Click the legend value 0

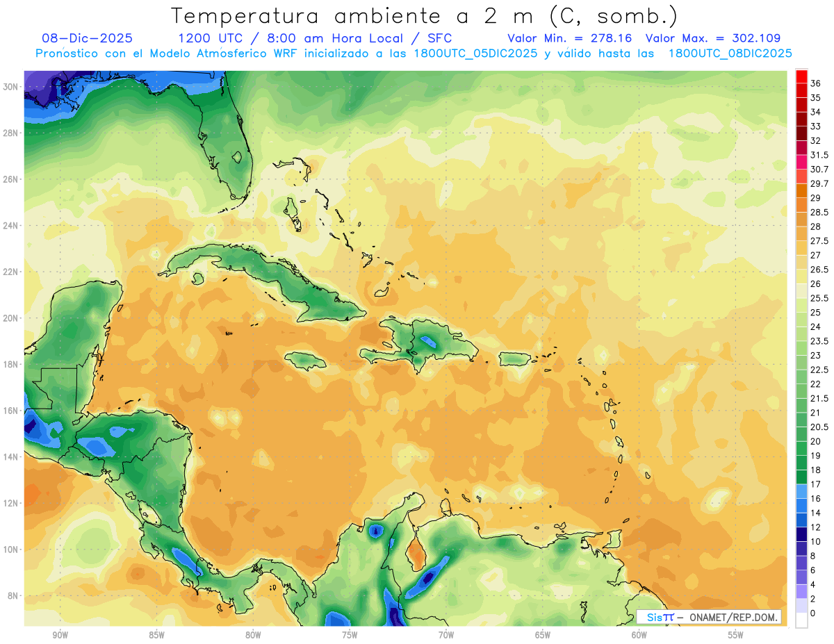(x=813, y=613)
